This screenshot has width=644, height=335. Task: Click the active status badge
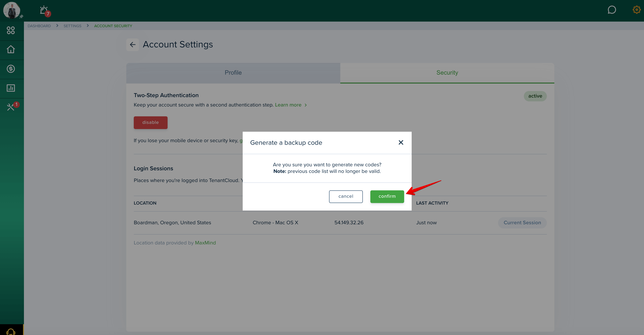535,96
